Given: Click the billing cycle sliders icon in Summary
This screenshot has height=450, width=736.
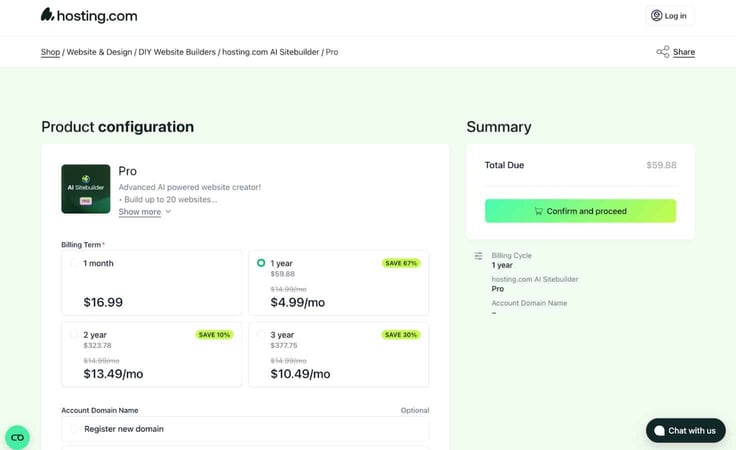Looking at the screenshot, I should pos(478,256).
